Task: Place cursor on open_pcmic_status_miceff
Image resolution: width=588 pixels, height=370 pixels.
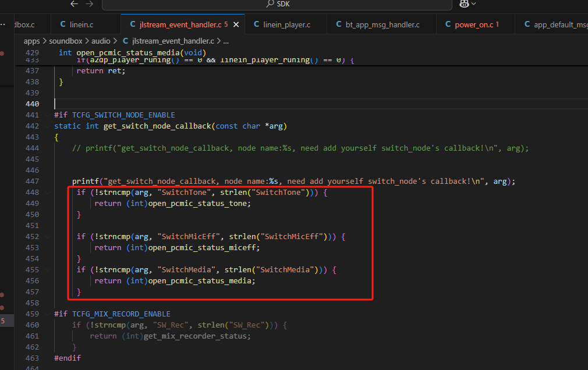Action: [202, 248]
